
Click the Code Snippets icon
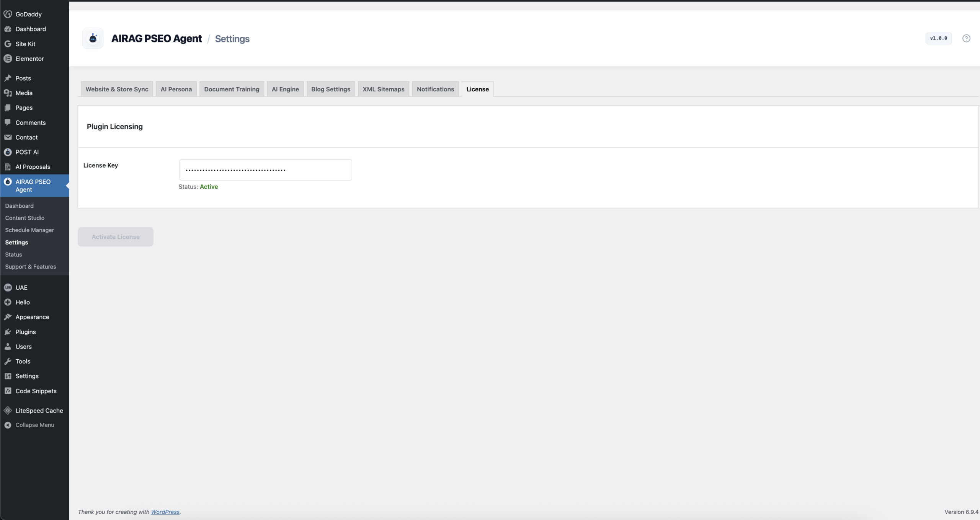coord(8,391)
